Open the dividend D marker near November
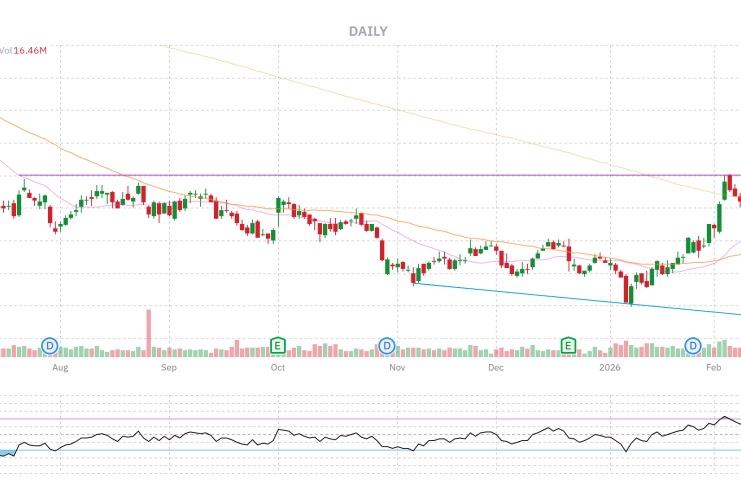Screen dimensions: 741x486 click(x=387, y=346)
